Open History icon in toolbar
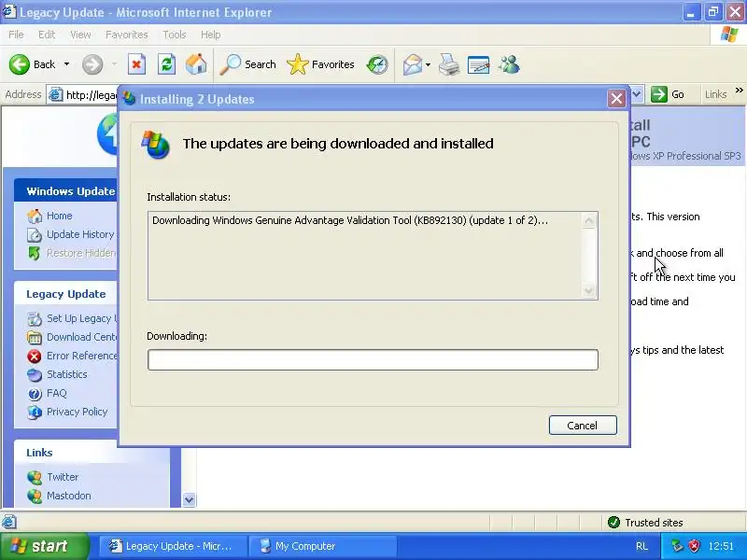The image size is (747, 560). pyautogui.click(x=377, y=64)
